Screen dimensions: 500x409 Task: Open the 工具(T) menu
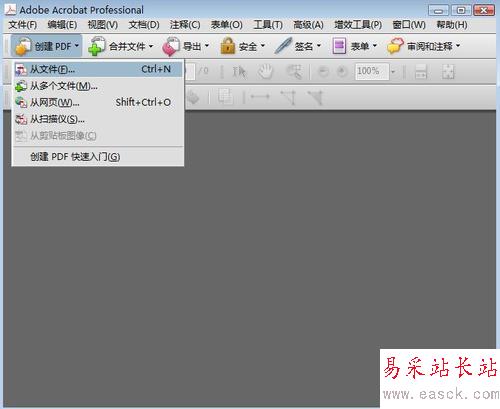pyautogui.click(x=268, y=25)
